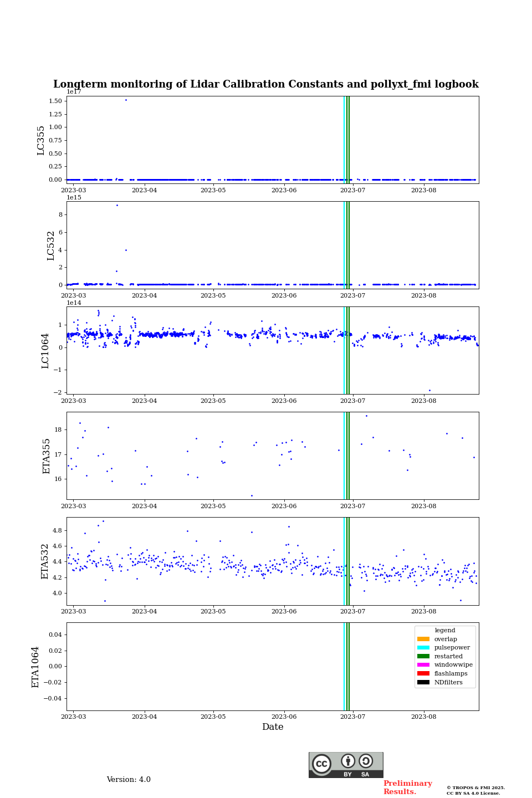
Task: Click the BY attribution person icon
Action: pyautogui.click(x=348, y=761)
